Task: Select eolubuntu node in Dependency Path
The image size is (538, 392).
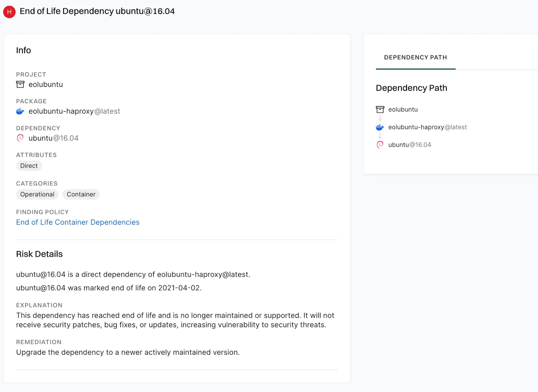Action: pyautogui.click(x=403, y=110)
